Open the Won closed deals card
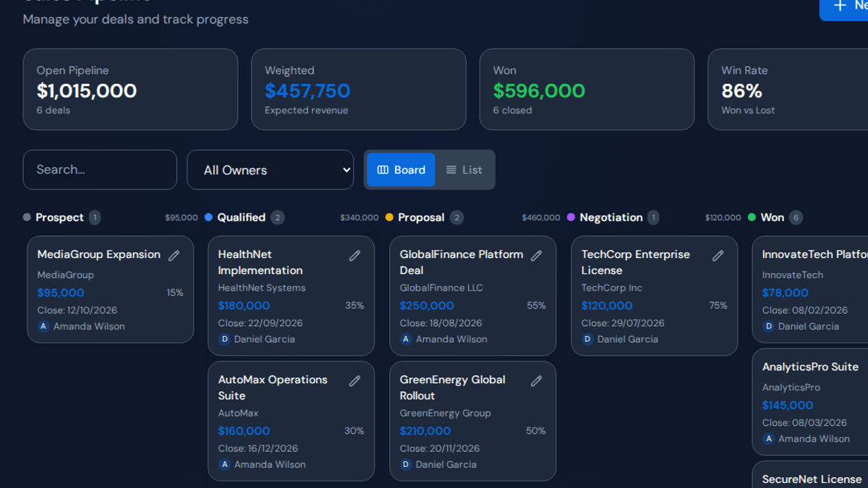Viewport: 868px width, 488px height. (x=587, y=90)
